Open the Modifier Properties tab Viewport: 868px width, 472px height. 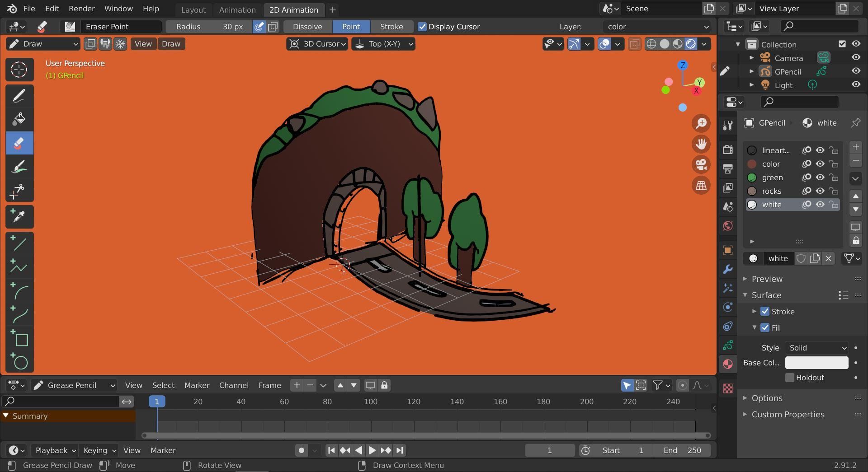coord(728,269)
